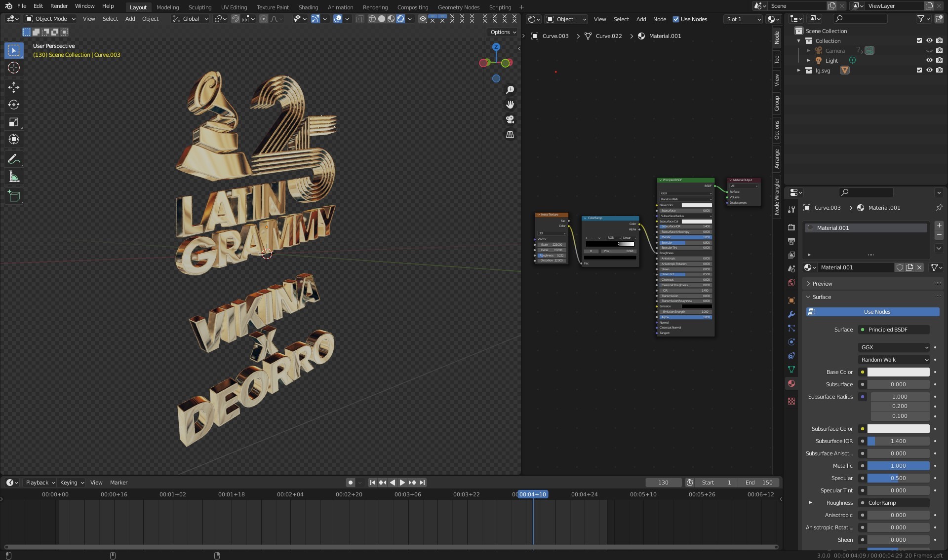Image resolution: width=948 pixels, height=560 pixels.
Task: Hide the Light object in outliner
Action: click(x=929, y=61)
